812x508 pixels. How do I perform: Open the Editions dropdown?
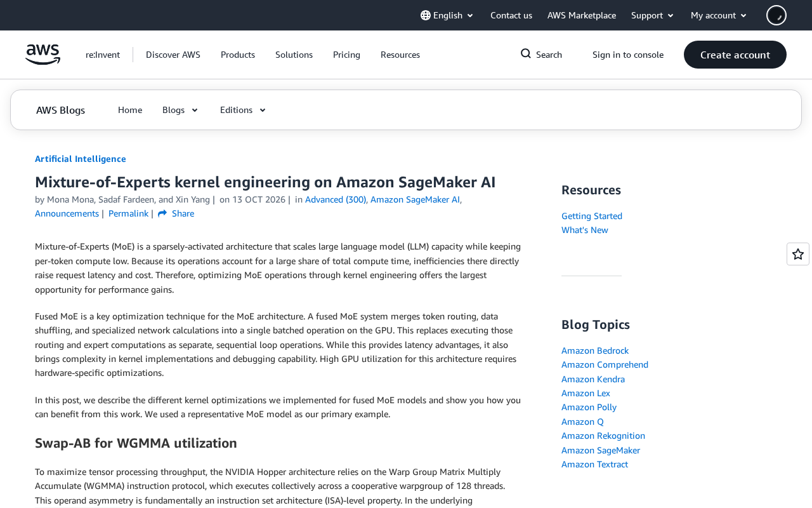pyautogui.click(x=244, y=110)
